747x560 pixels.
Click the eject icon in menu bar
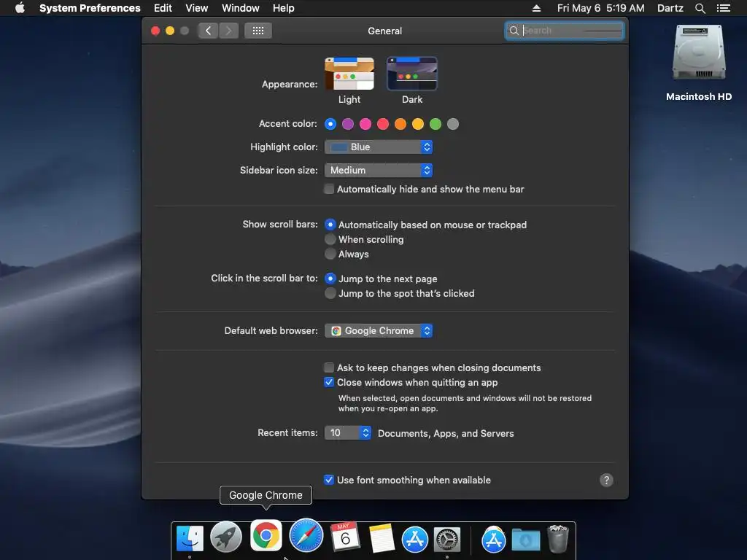(536, 8)
